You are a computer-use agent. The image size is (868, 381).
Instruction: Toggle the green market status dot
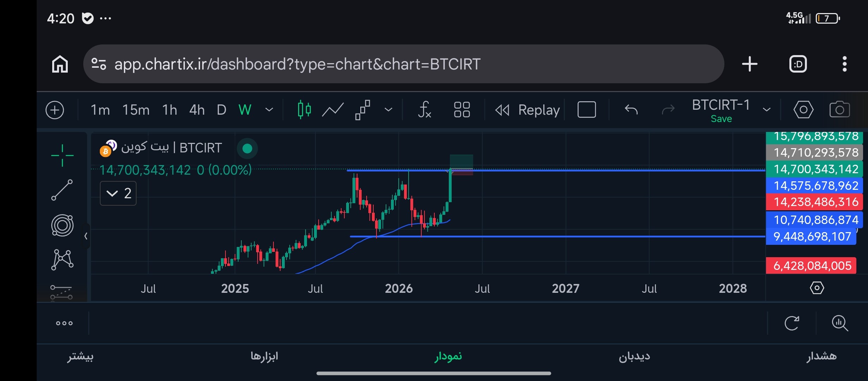pyautogui.click(x=247, y=149)
